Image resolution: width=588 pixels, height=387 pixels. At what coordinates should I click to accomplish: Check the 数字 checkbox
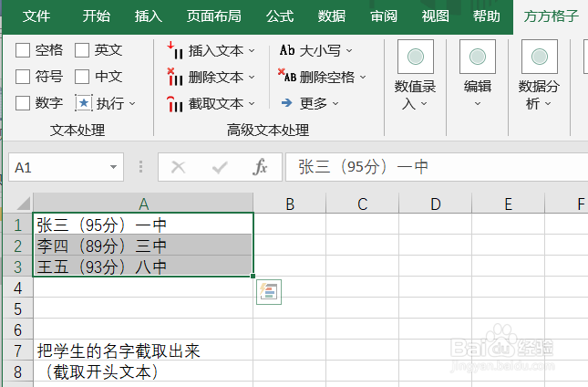click(x=23, y=103)
